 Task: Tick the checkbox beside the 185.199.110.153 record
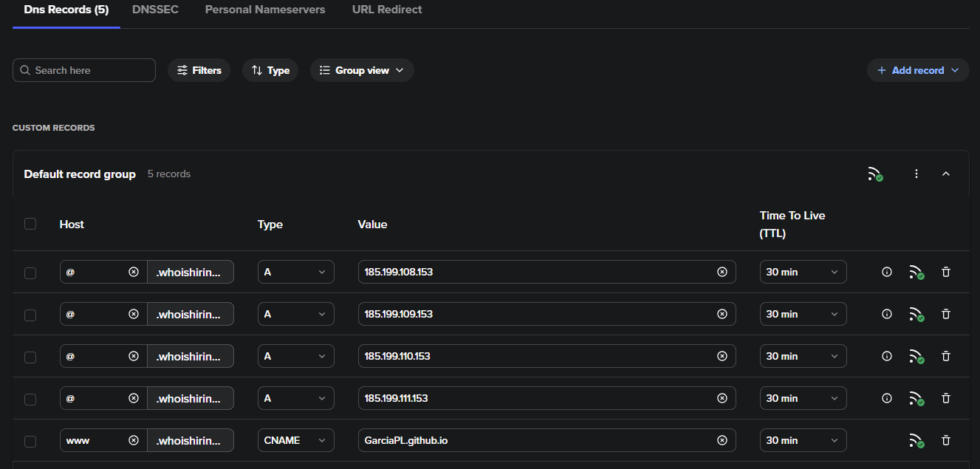pyautogui.click(x=30, y=356)
